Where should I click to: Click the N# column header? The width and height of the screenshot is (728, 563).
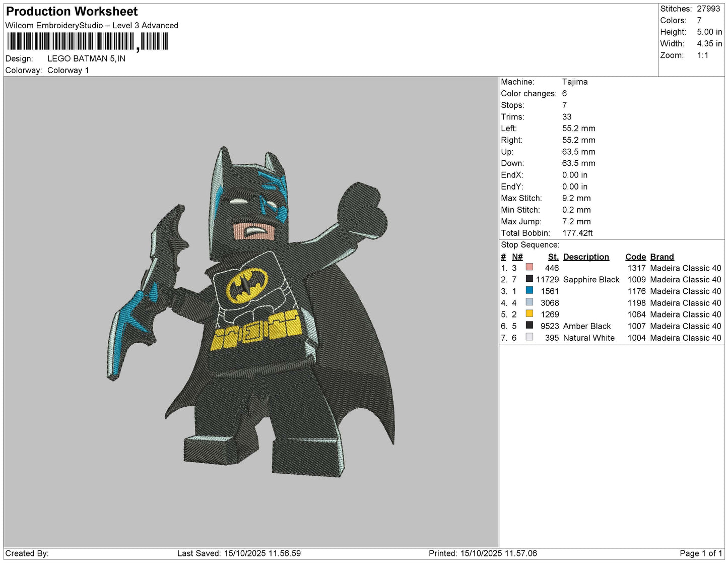(x=517, y=257)
